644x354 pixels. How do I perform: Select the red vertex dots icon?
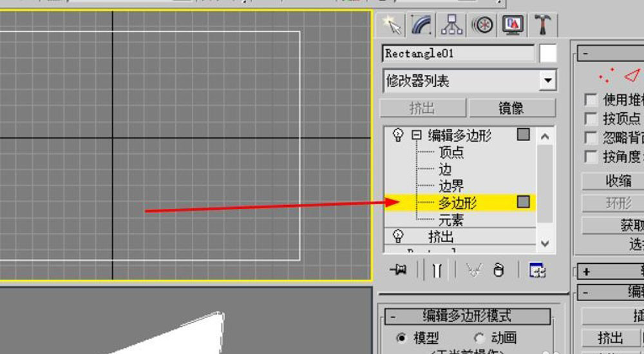click(606, 75)
